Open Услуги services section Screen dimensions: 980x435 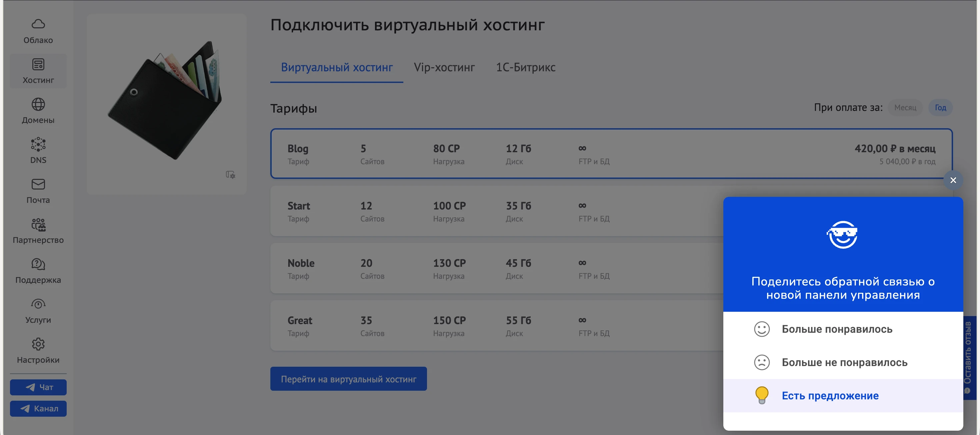(38, 311)
